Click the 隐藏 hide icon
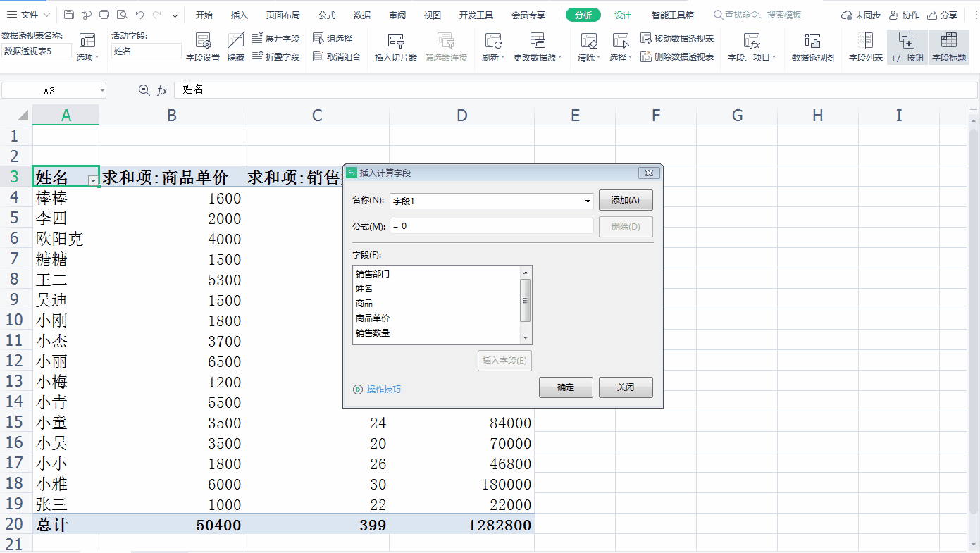Viewport: 980px width, 553px height. coord(236,47)
